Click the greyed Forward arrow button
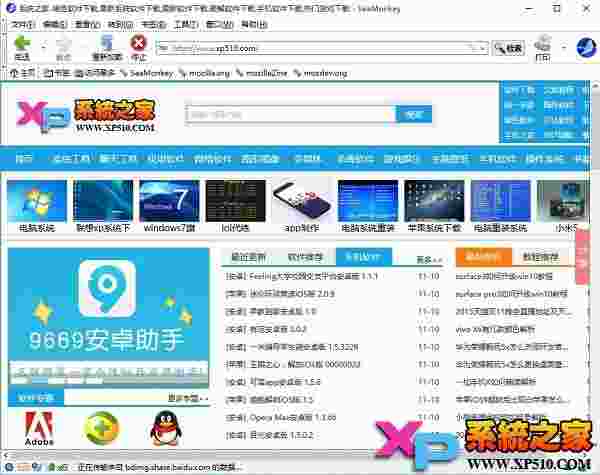The image size is (600, 475). point(64,47)
